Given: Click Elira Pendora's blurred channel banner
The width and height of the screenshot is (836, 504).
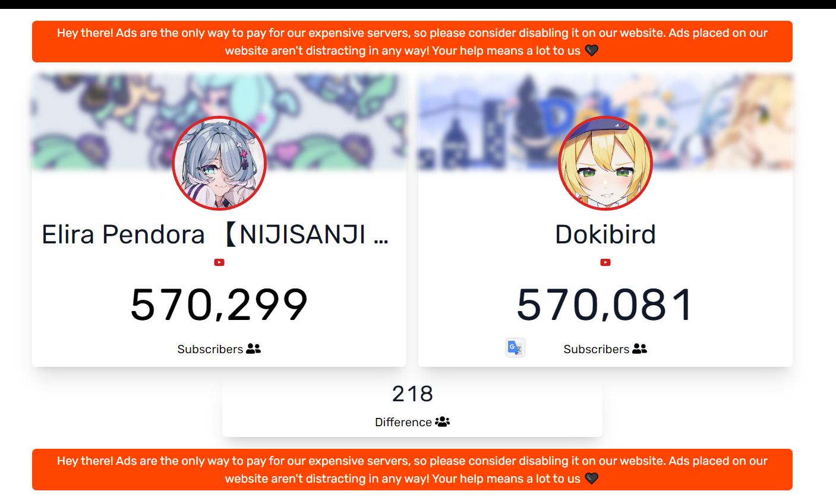Looking at the screenshot, I should [x=219, y=122].
